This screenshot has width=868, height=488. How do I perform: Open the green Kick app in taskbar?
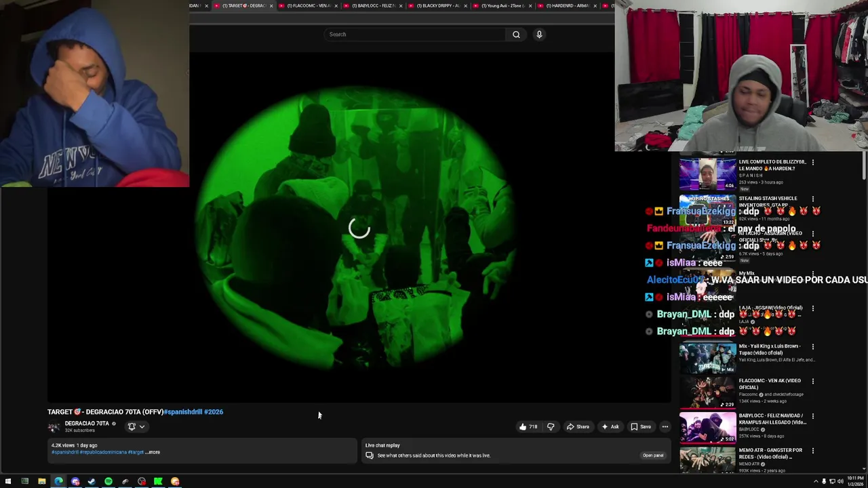158,482
